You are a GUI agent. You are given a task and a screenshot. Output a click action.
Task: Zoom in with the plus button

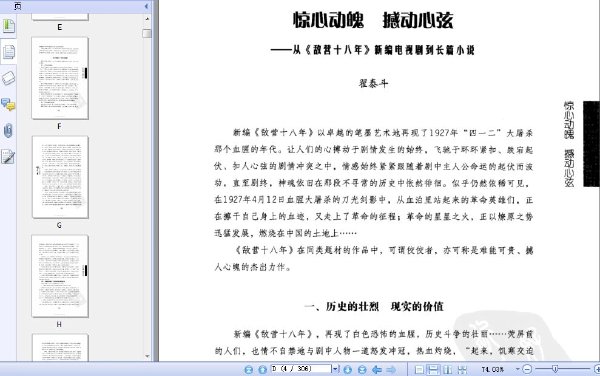click(597, 369)
